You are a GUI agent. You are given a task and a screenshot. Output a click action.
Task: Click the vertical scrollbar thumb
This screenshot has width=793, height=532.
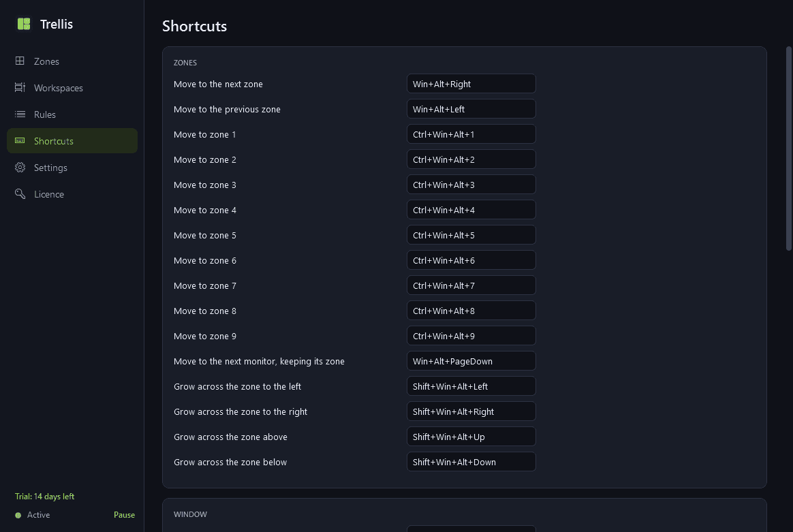pos(788,148)
